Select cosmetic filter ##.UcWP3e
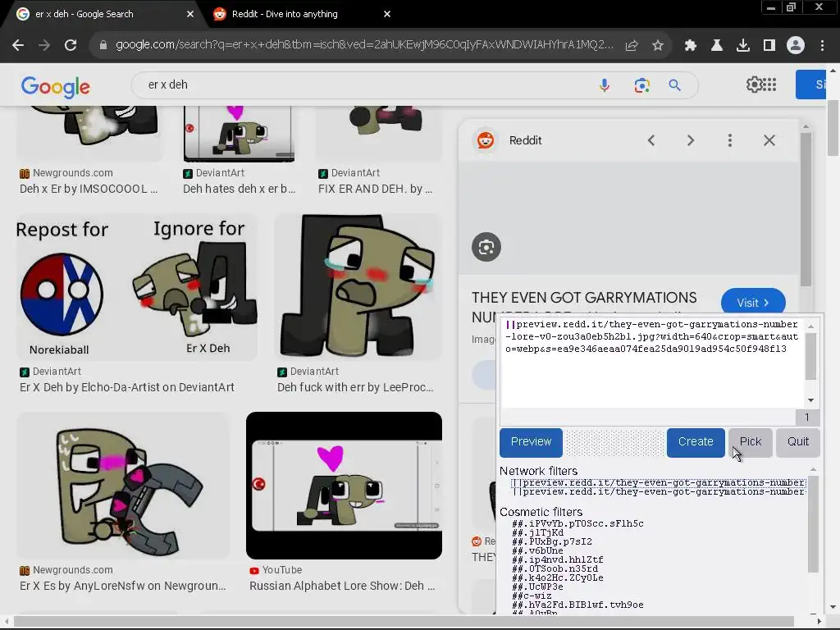Image resolution: width=840 pixels, height=630 pixels. click(537, 587)
